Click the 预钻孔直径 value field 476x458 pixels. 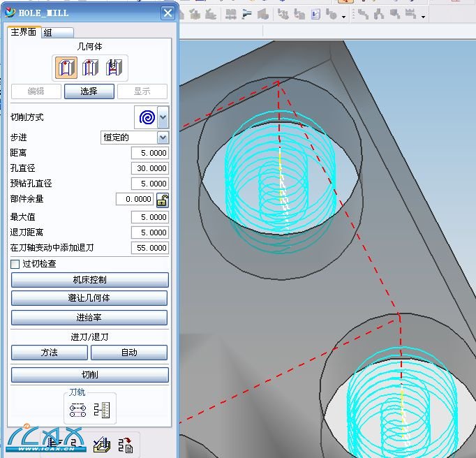tap(149, 184)
